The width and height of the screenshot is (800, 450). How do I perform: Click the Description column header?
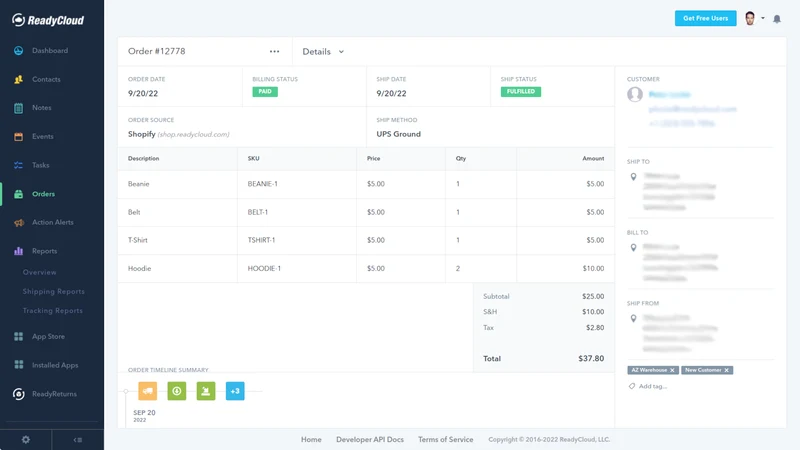pyautogui.click(x=143, y=158)
